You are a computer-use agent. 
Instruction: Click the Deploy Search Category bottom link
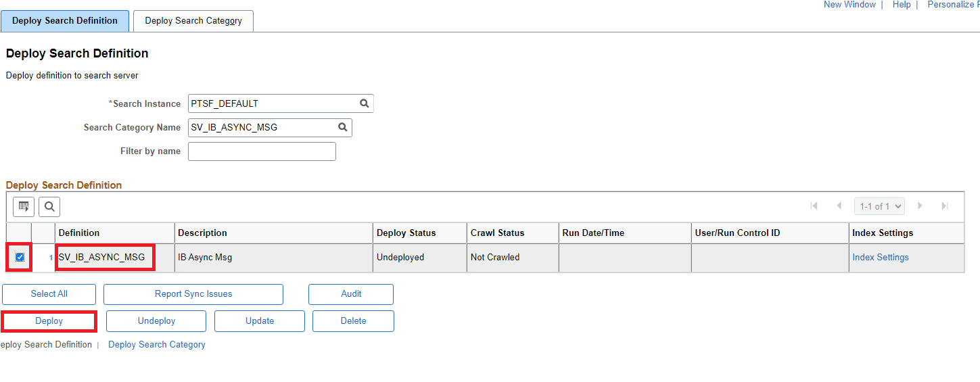point(157,345)
